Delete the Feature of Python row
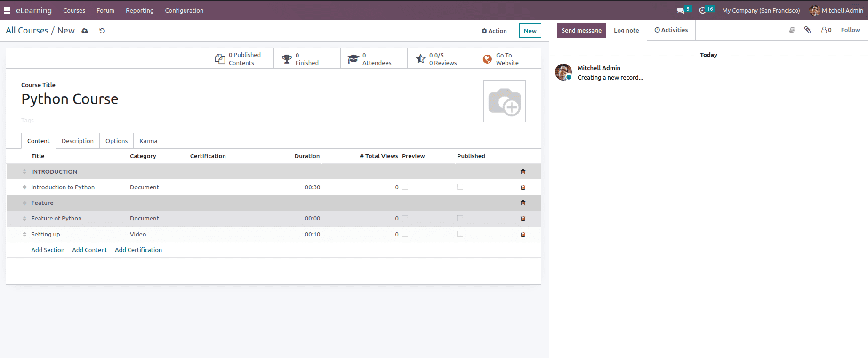 coord(523,219)
